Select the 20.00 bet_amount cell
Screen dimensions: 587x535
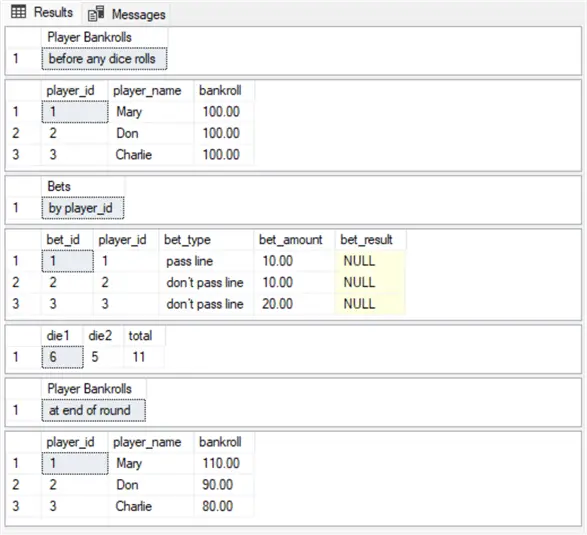294,304
